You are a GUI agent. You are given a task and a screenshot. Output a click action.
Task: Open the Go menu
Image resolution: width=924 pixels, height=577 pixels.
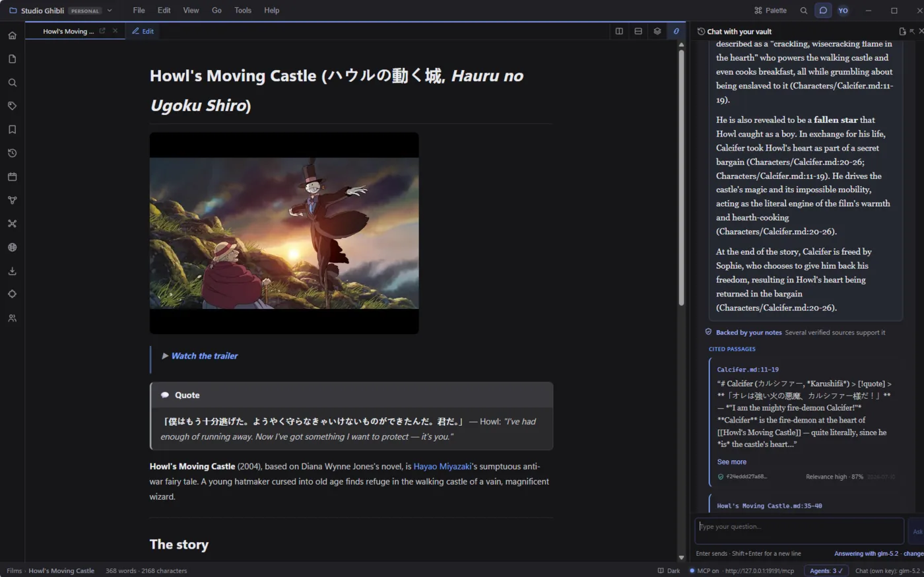(216, 11)
